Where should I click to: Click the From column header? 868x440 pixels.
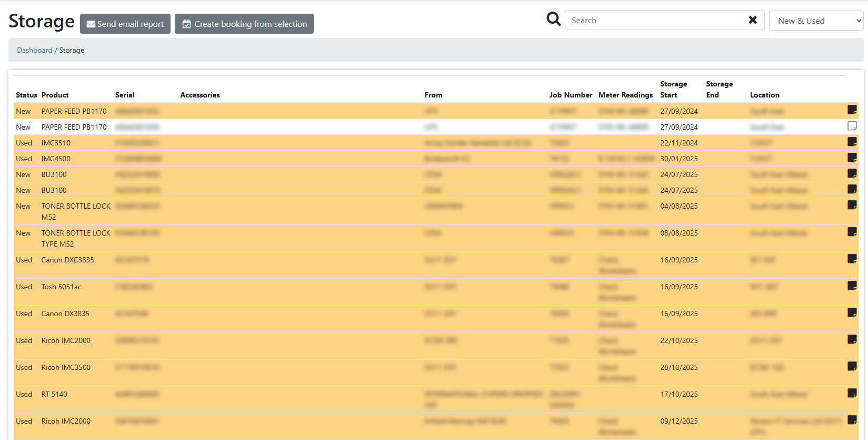(434, 95)
